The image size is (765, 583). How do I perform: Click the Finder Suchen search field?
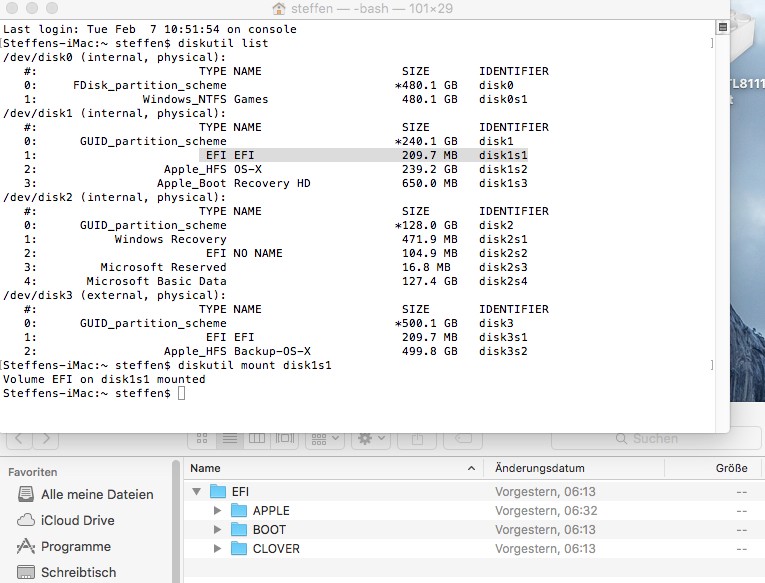[656, 439]
